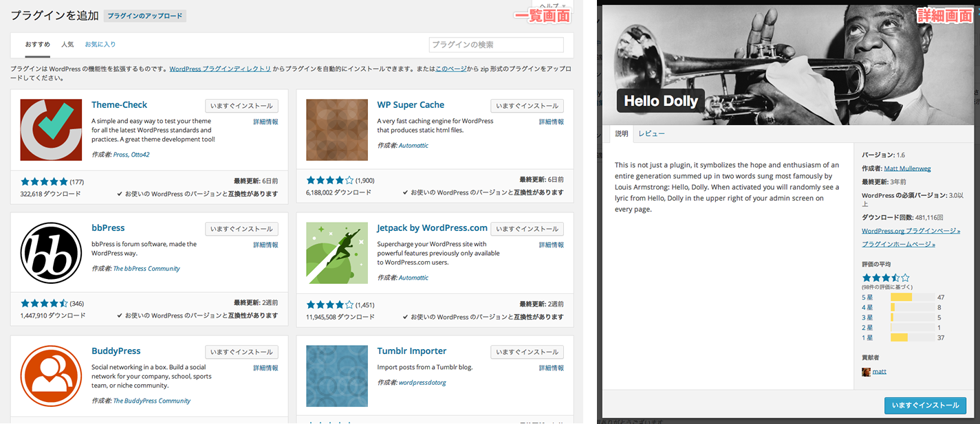Switch to the 人気 tab
980x424 pixels.
67,44
